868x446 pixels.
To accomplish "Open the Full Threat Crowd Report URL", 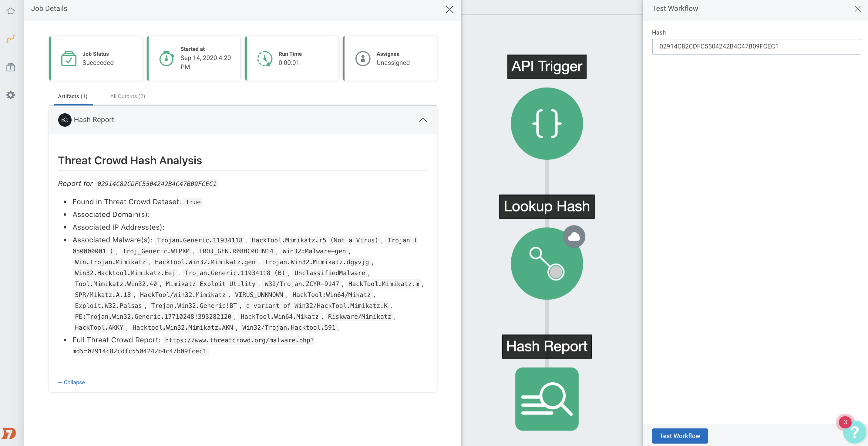I will tap(193, 346).
